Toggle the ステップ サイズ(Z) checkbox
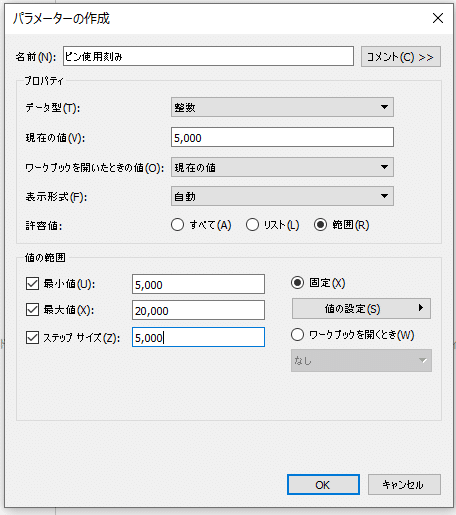This screenshot has height=515, width=456. 32,337
